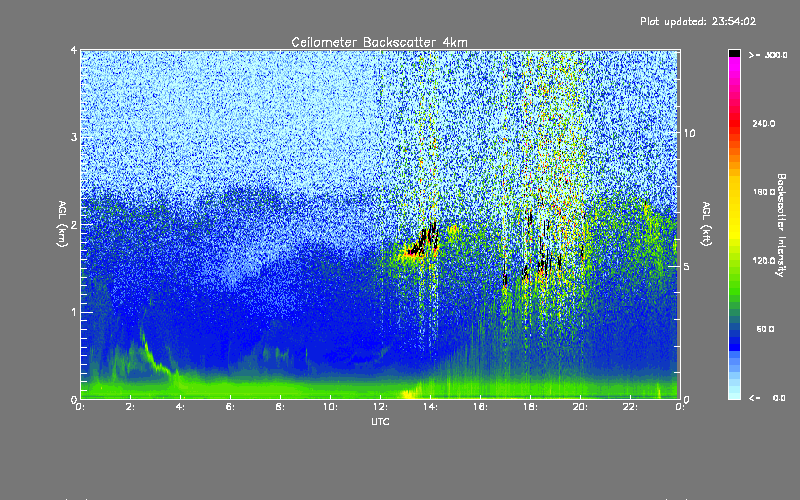Click the yellow surface spot near 13 UTC
This screenshot has height=500, width=800.
[x=408, y=393]
